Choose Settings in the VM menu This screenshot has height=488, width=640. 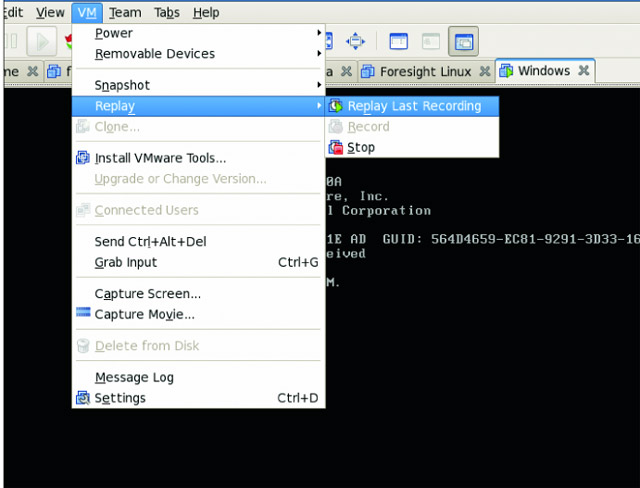[198, 398]
